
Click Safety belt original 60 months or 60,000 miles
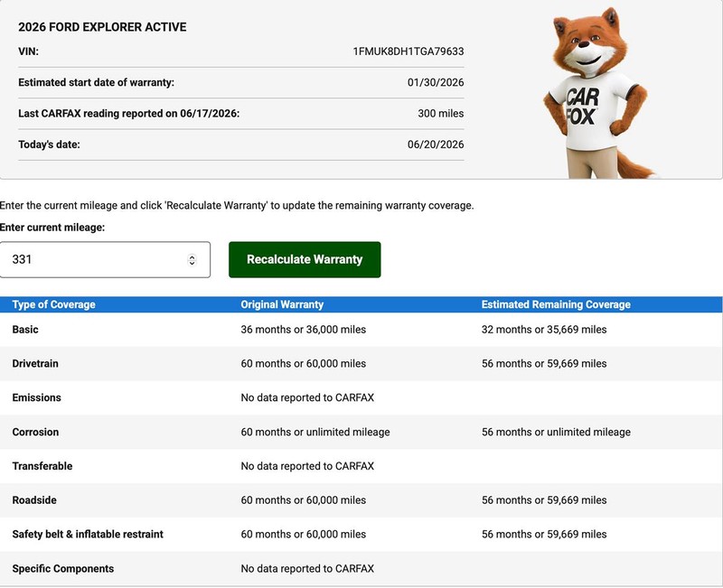click(303, 535)
